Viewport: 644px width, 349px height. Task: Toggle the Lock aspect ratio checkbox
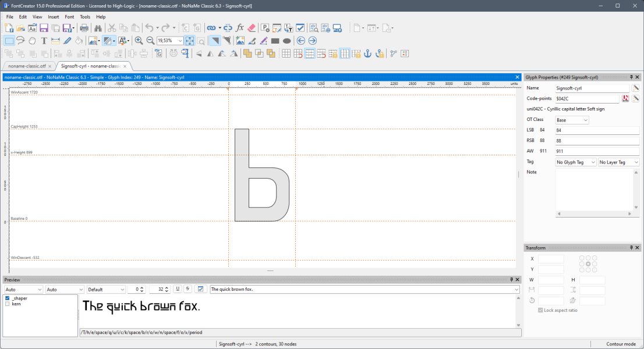[540, 310]
